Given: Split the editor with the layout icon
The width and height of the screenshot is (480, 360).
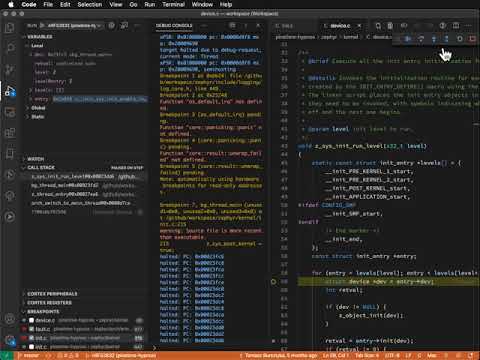Looking at the screenshot, I should coord(456,26).
